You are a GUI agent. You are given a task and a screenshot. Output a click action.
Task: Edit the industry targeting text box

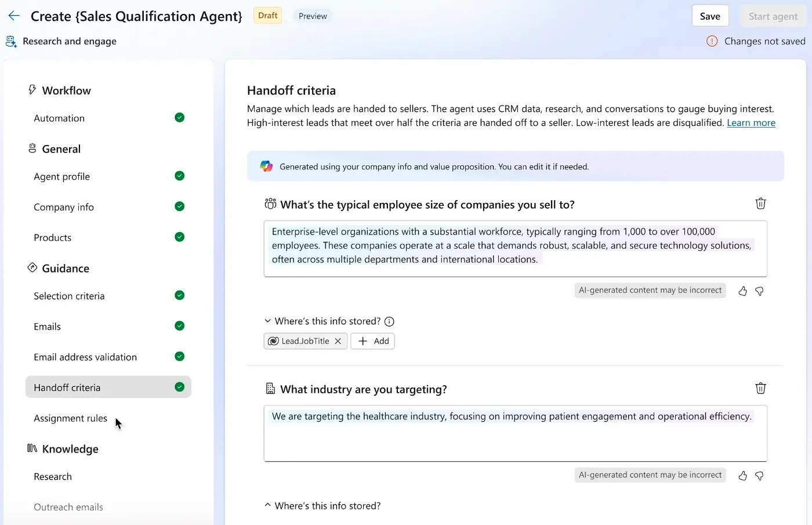click(x=516, y=433)
